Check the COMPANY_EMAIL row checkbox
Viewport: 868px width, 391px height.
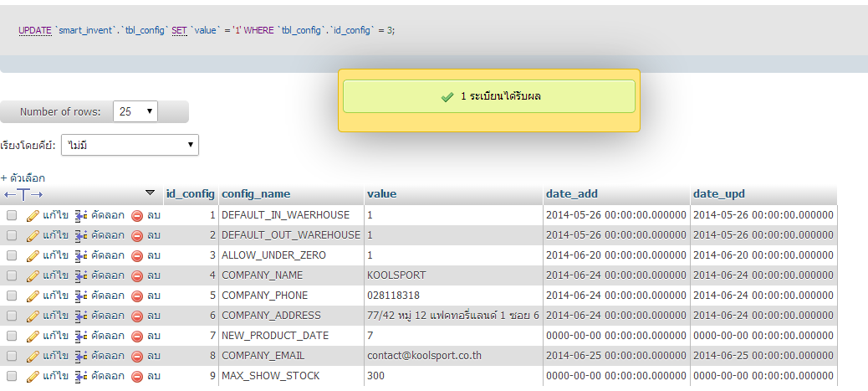click(x=12, y=356)
